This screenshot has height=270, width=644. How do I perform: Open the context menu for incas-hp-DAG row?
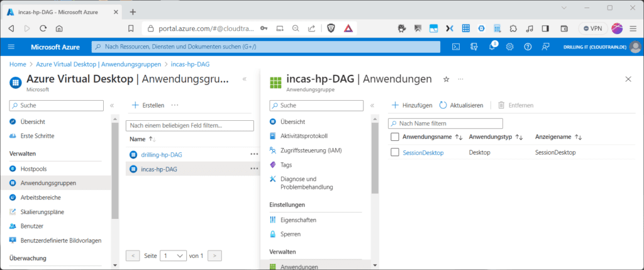pyautogui.click(x=254, y=169)
